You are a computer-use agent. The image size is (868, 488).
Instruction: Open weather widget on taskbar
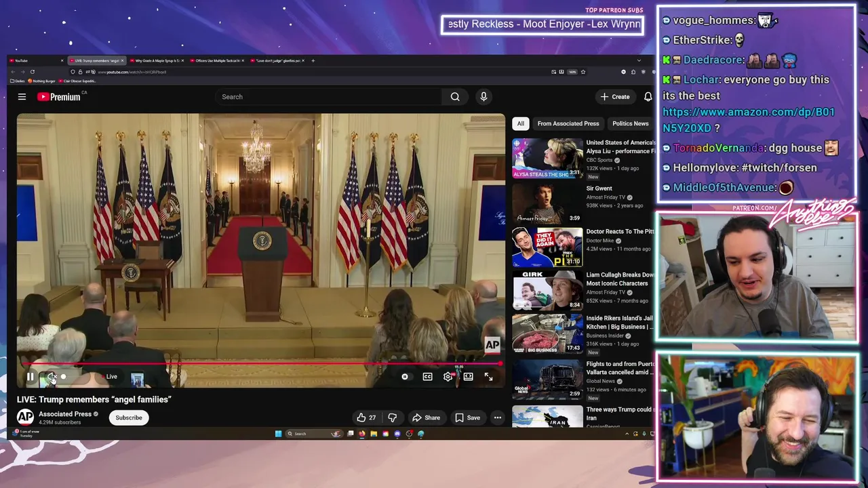26,434
